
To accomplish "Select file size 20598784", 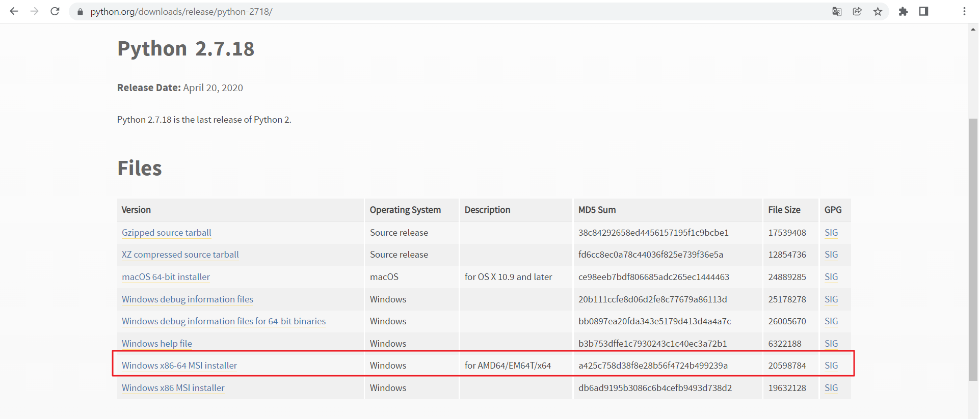I will (x=787, y=366).
